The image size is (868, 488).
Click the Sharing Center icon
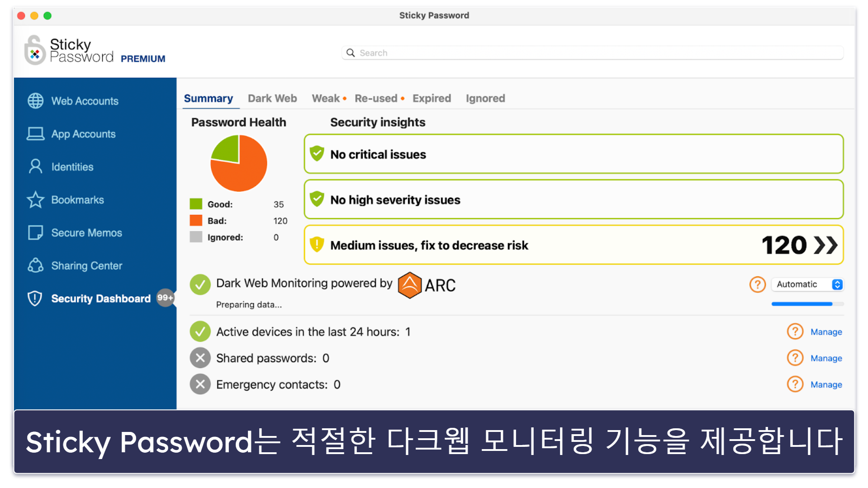(x=35, y=265)
